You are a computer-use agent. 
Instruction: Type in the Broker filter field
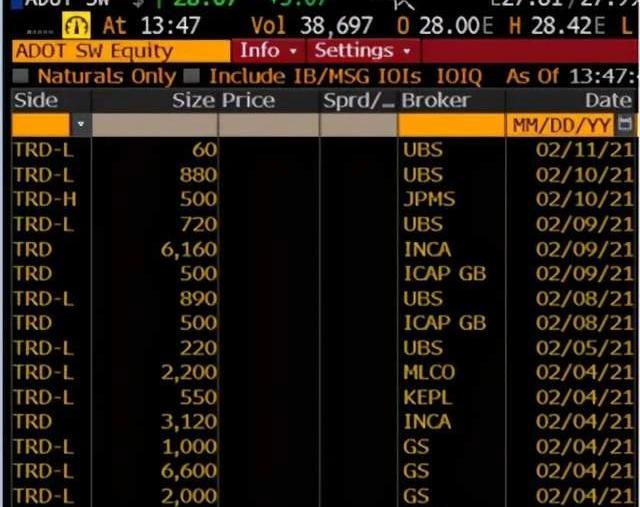[450, 125]
